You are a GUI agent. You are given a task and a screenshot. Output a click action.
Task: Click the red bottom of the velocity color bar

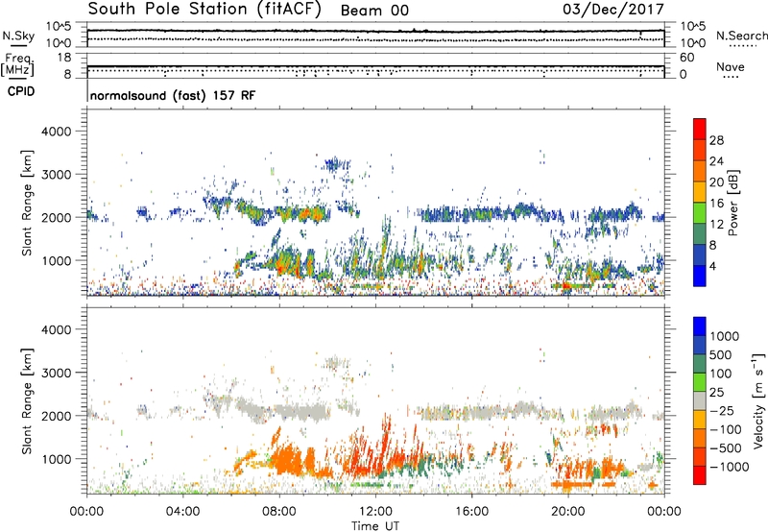(700, 475)
